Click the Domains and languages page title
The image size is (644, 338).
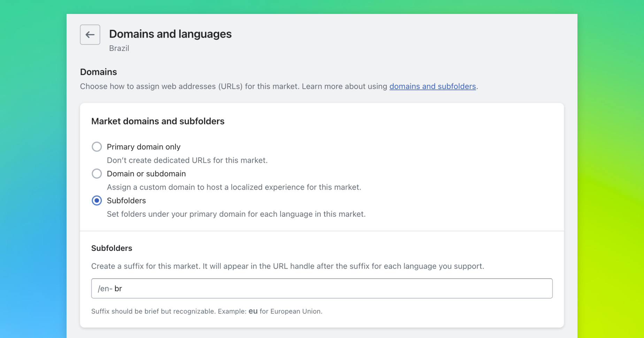170,34
